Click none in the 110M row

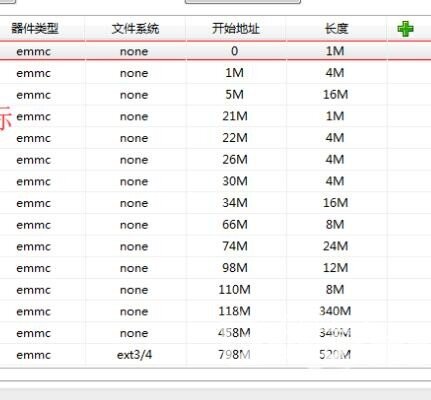pos(134,290)
